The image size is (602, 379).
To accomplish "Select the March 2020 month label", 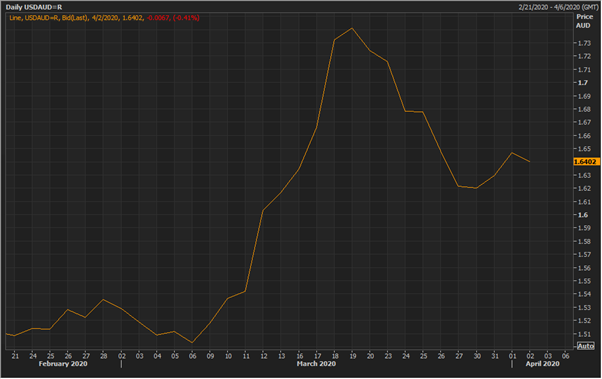I will [x=316, y=364].
